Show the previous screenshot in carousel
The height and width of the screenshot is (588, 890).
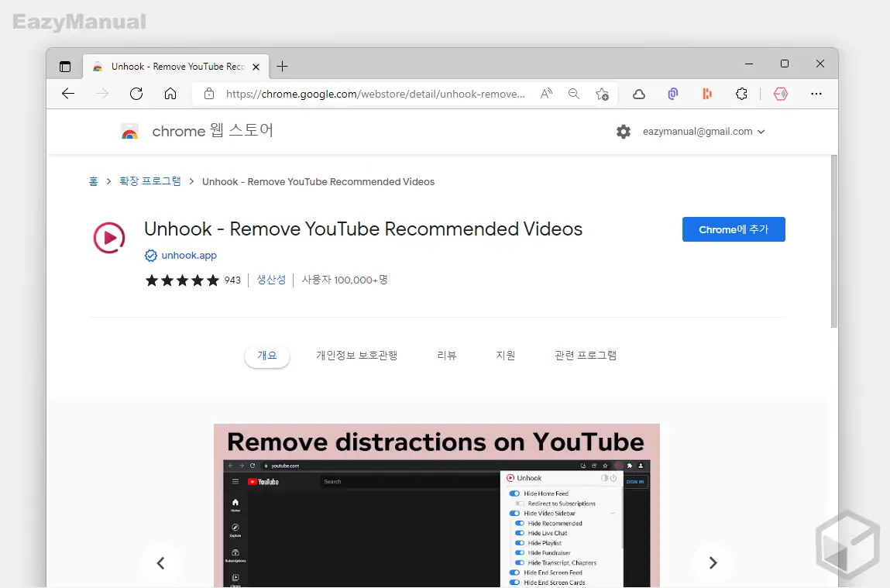pyautogui.click(x=160, y=562)
